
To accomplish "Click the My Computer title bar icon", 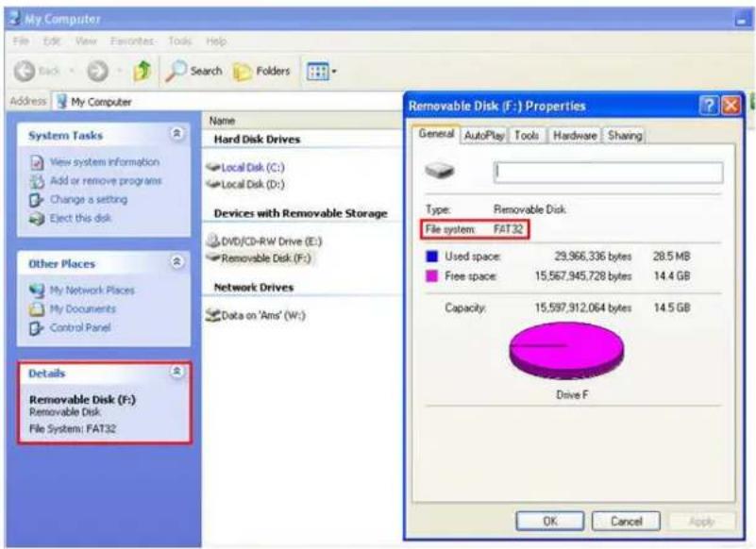I will coord(15,18).
